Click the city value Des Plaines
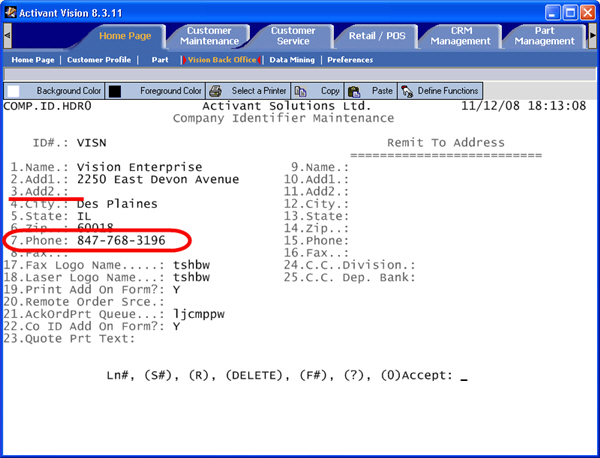The image size is (600, 458). click(117, 204)
